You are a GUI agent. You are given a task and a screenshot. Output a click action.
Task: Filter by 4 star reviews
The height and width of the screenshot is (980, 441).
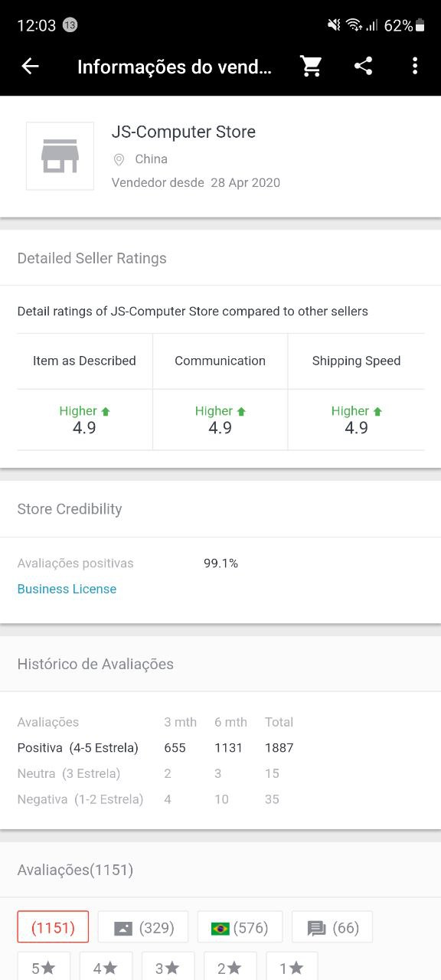click(x=106, y=966)
